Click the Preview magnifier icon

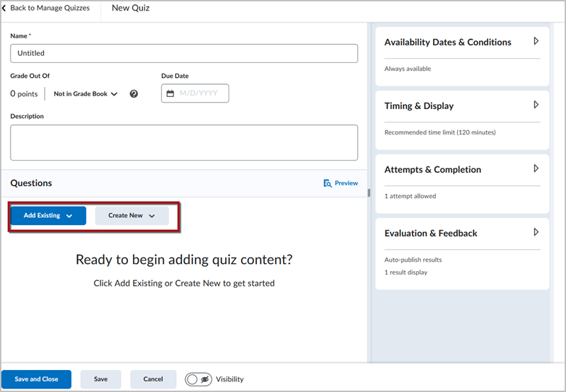tap(328, 183)
